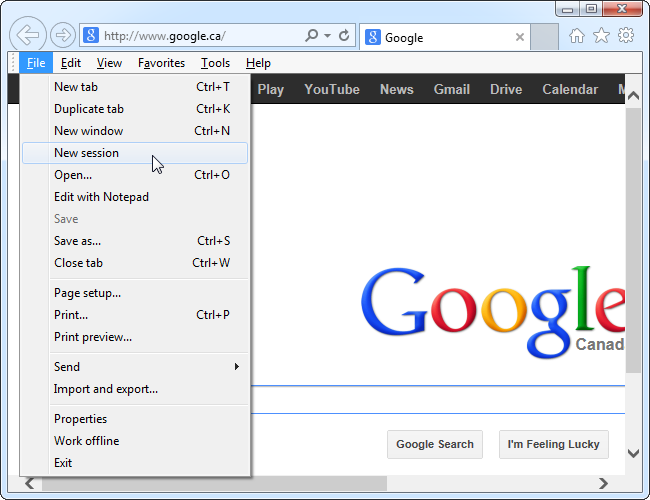Screen dimensions: 650x500
Task: Open the address bar autocomplete dropdown arrow
Action: 327,36
